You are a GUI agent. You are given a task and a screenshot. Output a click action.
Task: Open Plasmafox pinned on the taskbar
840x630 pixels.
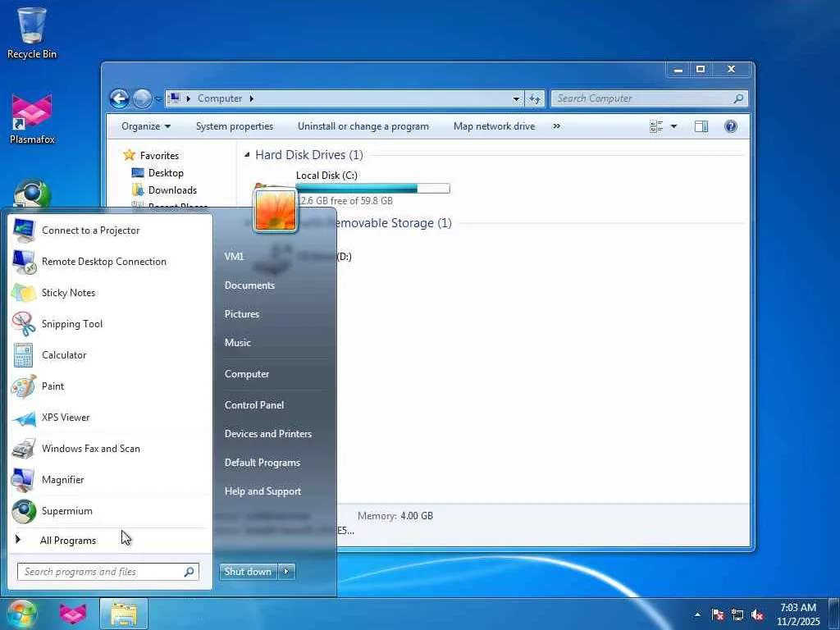[73, 614]
